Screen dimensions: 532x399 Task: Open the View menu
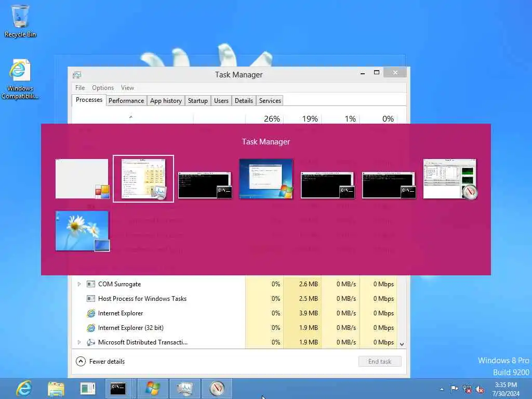coord(128,87)
